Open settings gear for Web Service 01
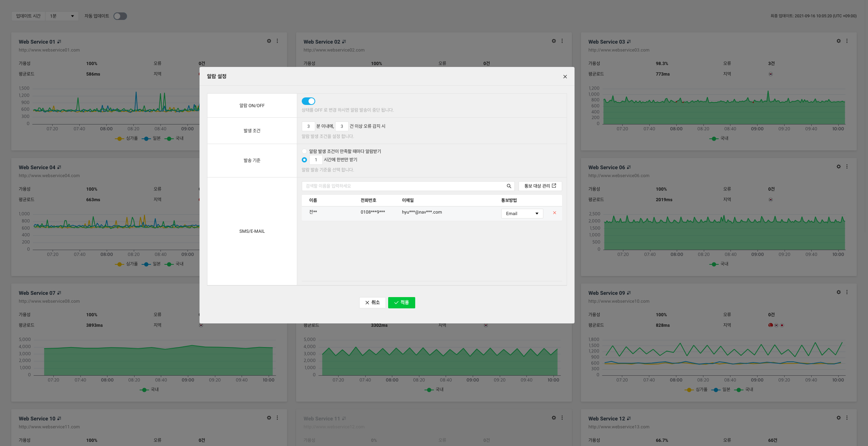 click(x=269, y=41)
